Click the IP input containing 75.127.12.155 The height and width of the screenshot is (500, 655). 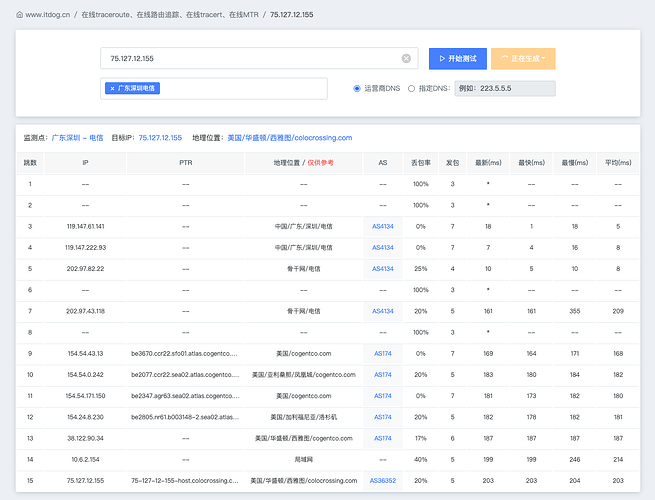(259, 58)
